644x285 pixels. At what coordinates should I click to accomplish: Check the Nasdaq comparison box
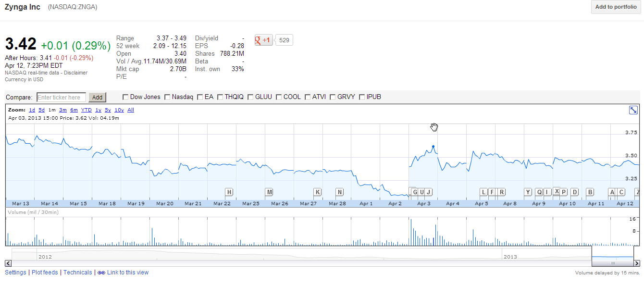point(168,97)
